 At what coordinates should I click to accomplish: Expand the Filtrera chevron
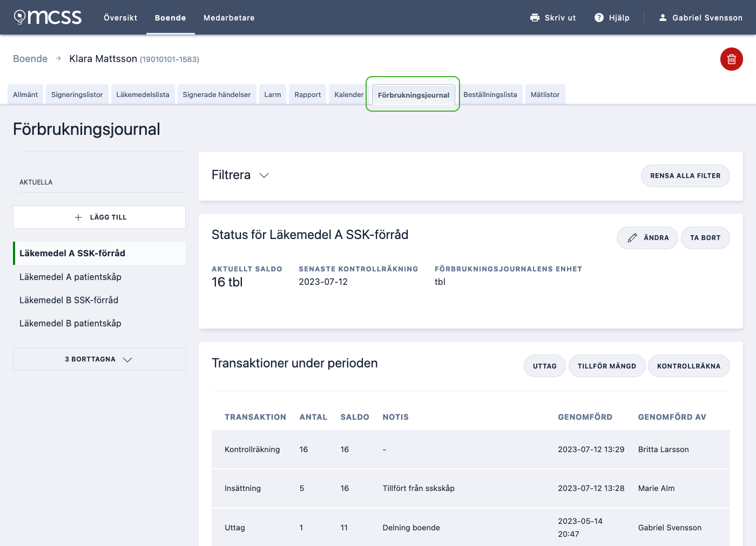tap(264, 175)
